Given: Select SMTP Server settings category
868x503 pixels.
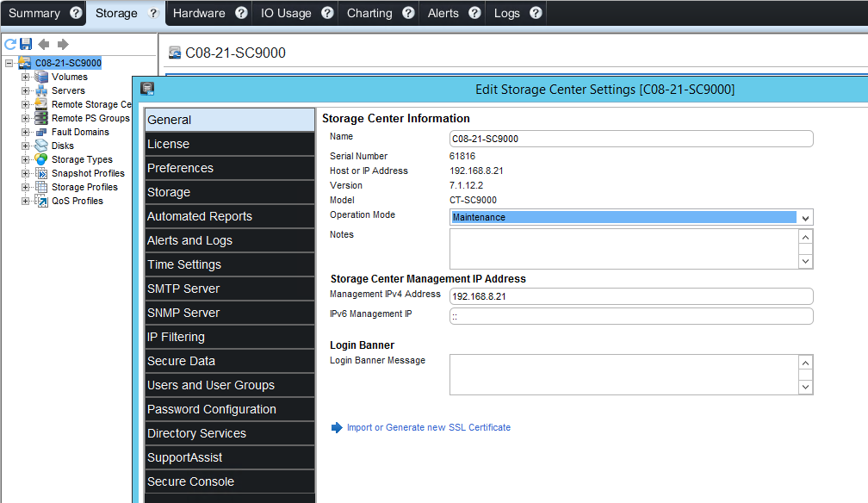Looking at the screenshot, I should pos(183,289).
